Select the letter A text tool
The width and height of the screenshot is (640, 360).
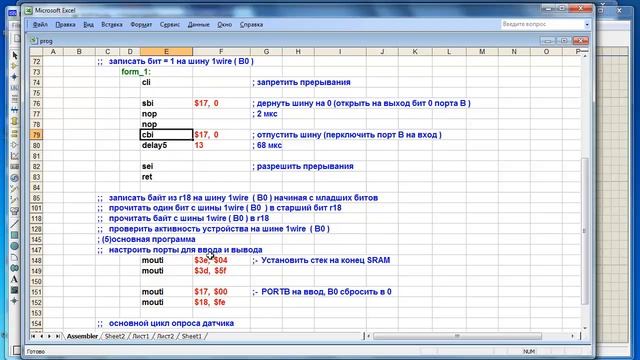coord(15,279)
